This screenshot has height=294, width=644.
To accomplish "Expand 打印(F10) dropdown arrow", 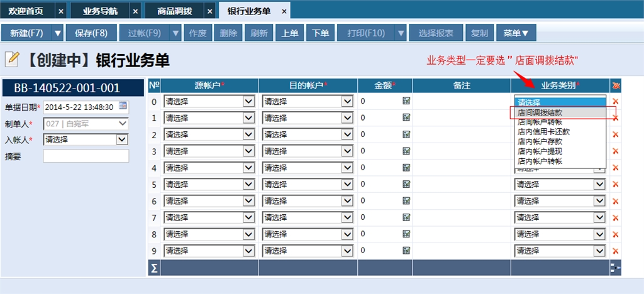I will 401,33.
